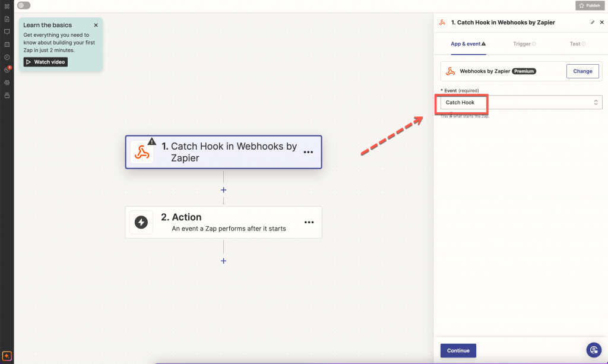The image size is (608, 364).
Task: Open the three-dot menu on Action step
Action: [x=309, y=222]
